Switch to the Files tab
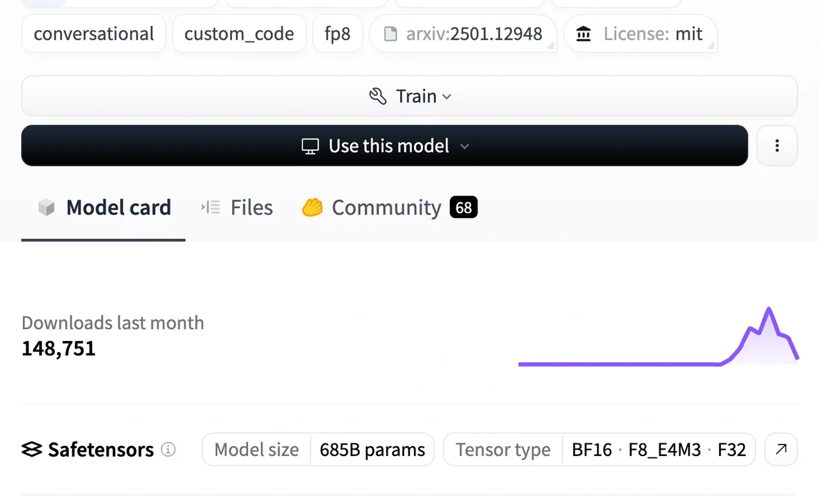 point(251,208)
